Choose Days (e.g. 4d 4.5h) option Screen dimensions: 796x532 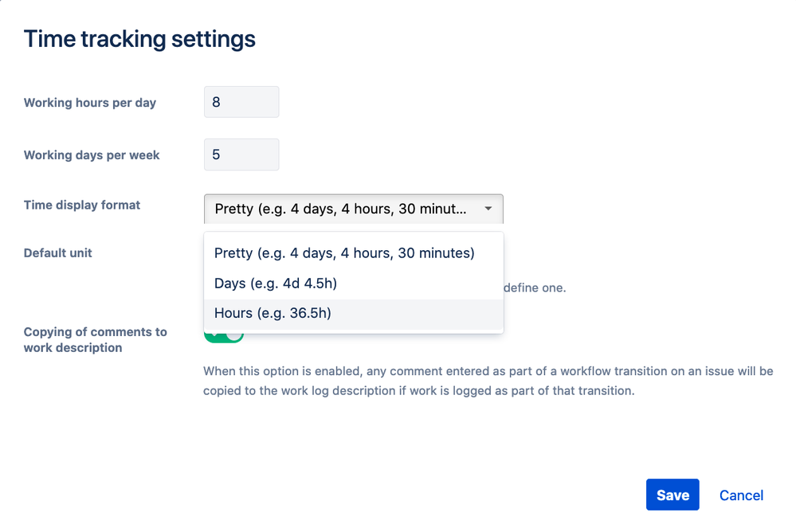(270, 284)
